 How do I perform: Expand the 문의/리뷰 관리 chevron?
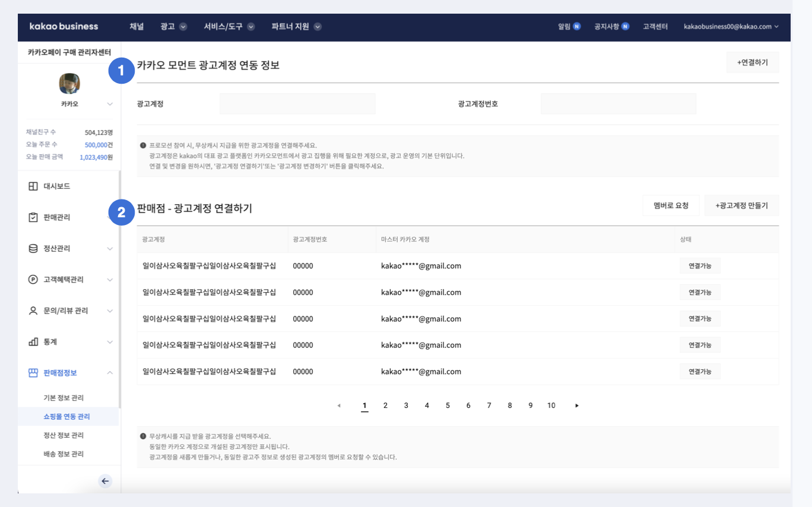110,310
